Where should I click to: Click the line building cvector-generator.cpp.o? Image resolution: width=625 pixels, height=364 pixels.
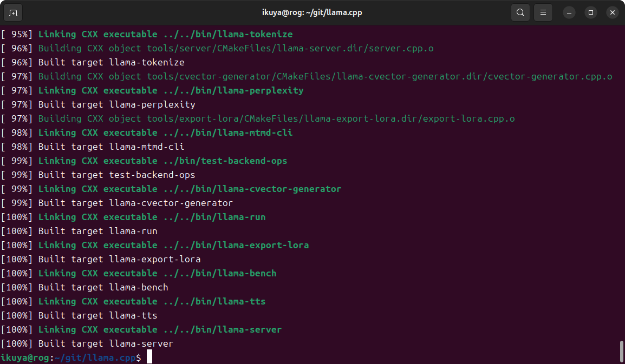point(325,76)
